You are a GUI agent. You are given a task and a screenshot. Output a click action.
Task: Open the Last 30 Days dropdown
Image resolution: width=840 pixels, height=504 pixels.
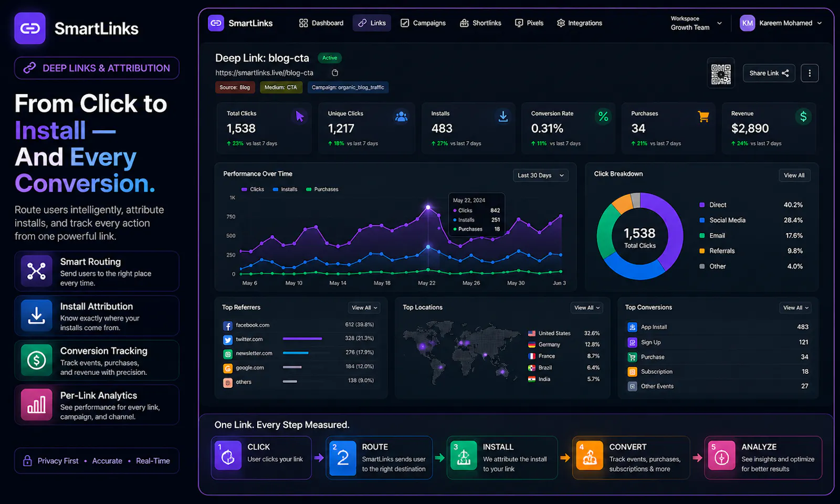(x=540, y=175)
